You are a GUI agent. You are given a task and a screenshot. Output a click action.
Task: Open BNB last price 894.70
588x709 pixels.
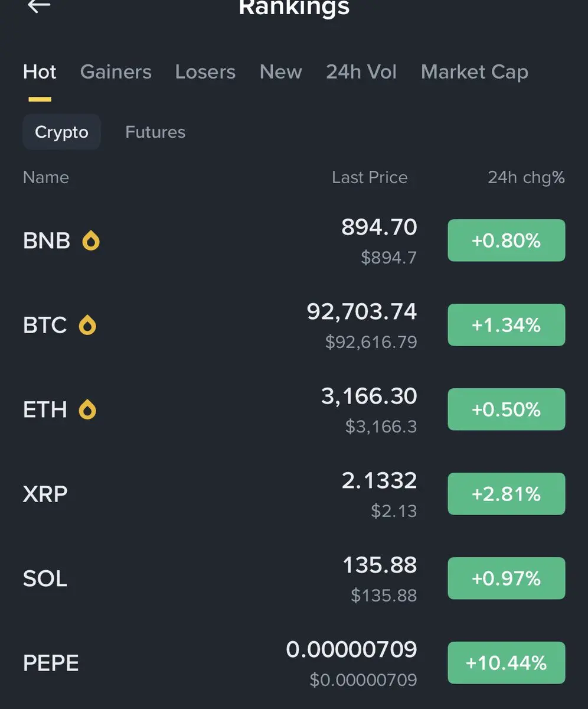(x=379, y=227)
